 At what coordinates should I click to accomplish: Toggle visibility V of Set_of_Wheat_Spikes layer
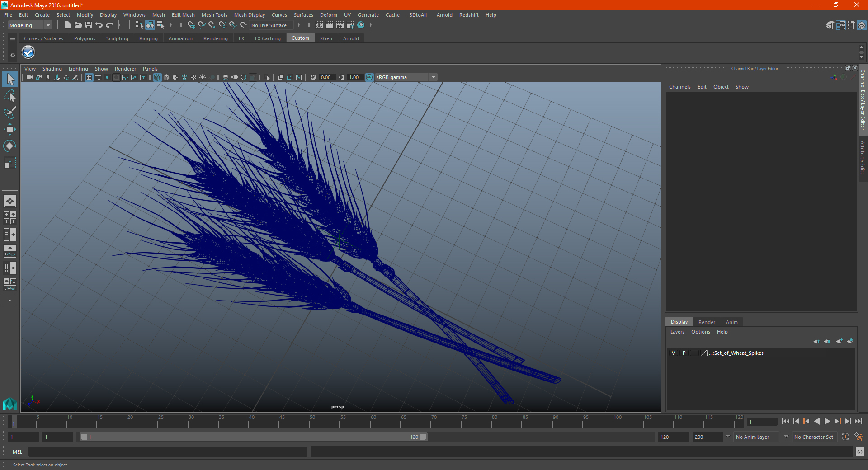pos(673,353)
